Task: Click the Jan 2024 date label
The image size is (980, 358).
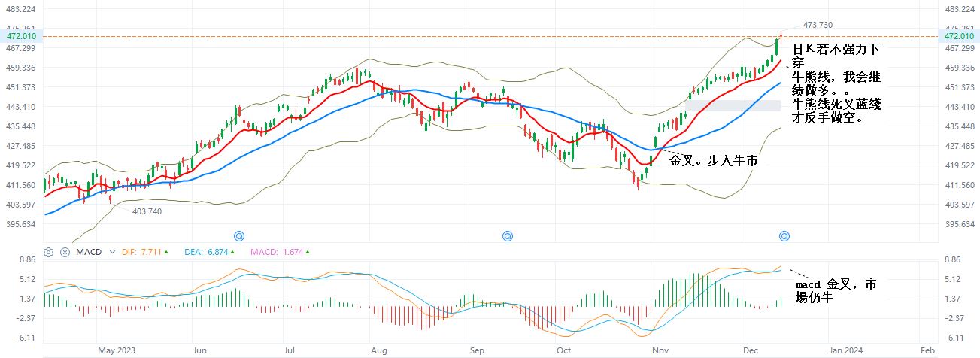Action: (845, 350)
